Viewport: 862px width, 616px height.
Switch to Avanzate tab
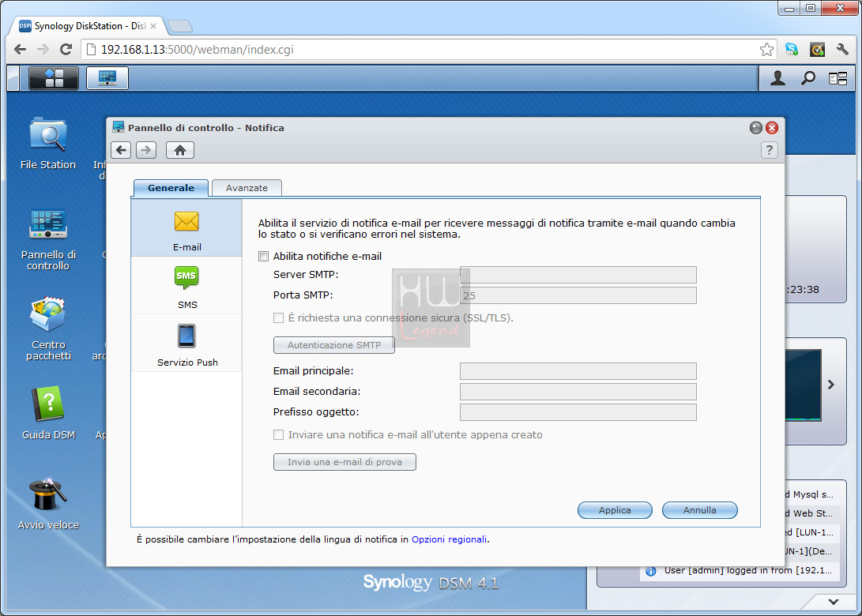click(x=247, y=188)
